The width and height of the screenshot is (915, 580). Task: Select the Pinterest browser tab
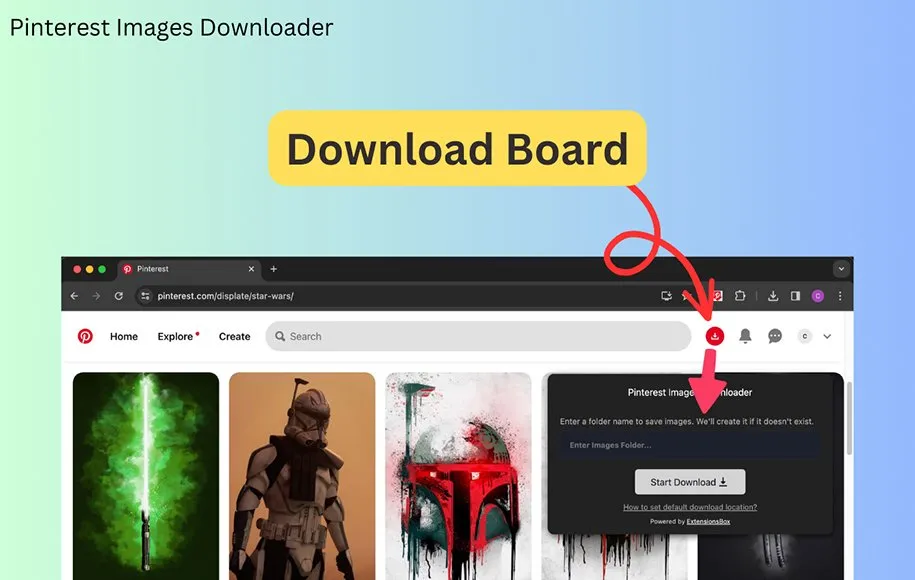[187, 269]
